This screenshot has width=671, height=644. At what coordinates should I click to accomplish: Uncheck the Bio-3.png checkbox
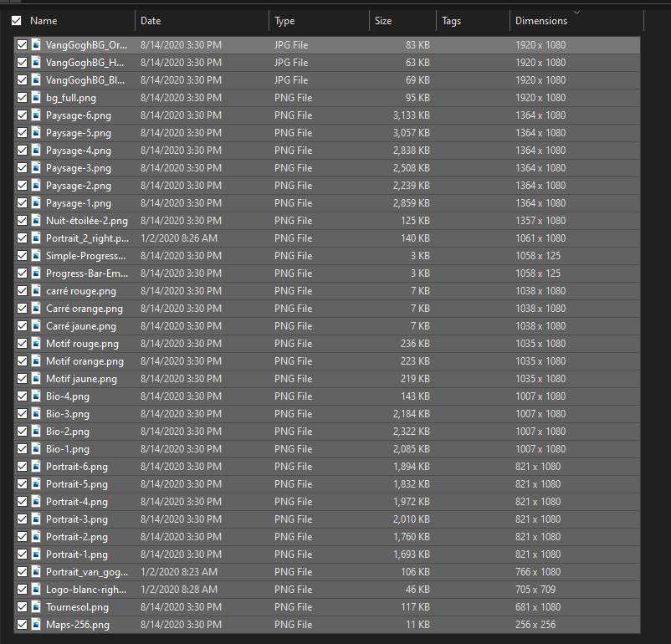(x=23, y=414)
